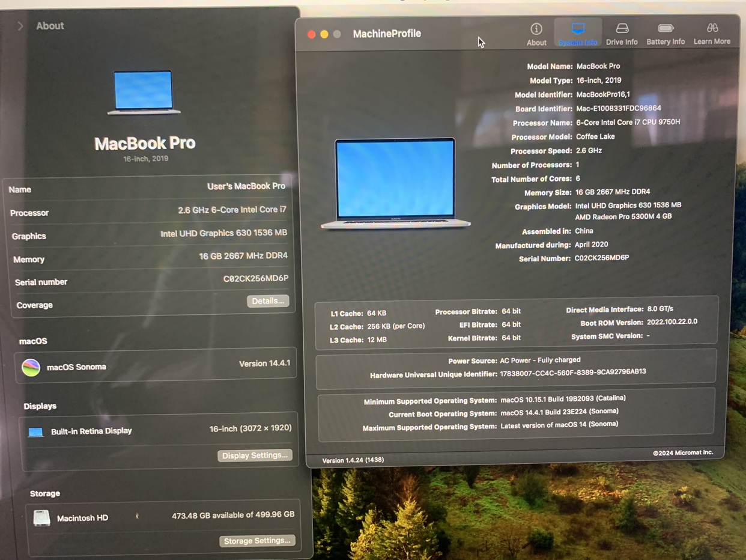Click the Coverage Details button
This screenshot has height=560, width=746.
268,301
